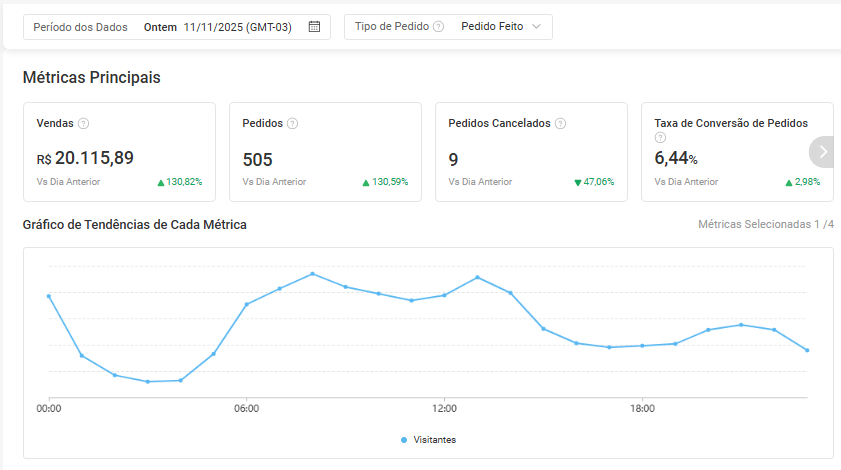841x470 pixels.
Task: Click the chart data point at 13:00
Action: [x=478, y=277]
